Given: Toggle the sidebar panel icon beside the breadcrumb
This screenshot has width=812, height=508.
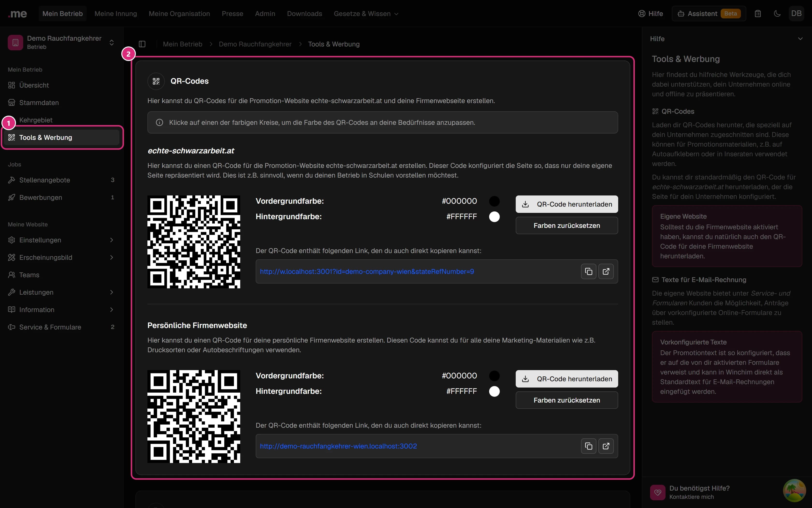Looking at the screenshot, I should pos(142,44).
